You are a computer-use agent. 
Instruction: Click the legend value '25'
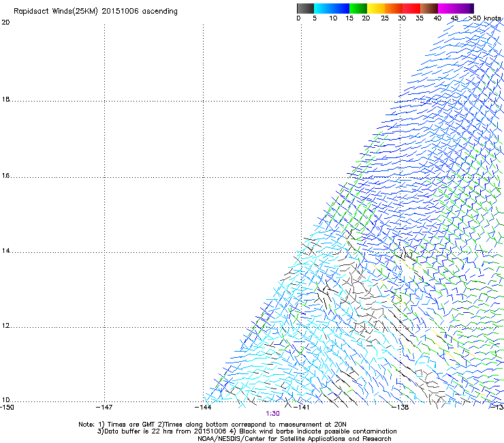[x=385, y=18]
